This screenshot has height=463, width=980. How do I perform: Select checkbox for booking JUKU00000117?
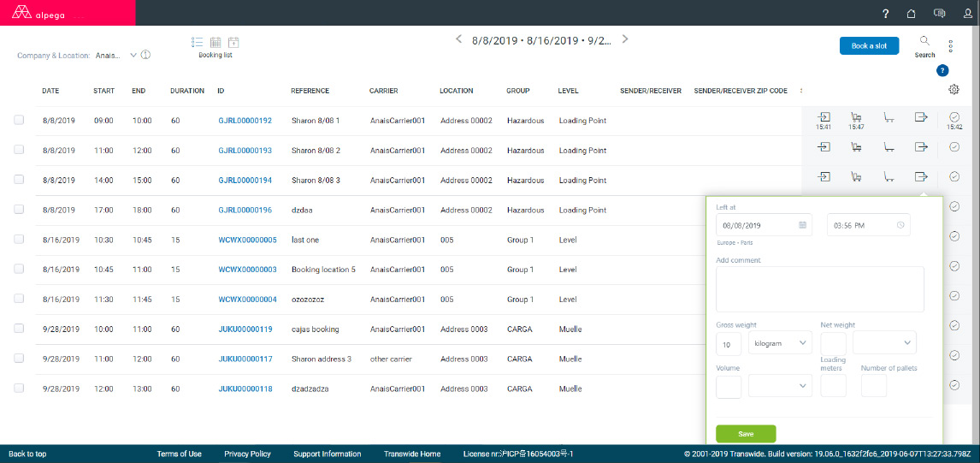19,359
